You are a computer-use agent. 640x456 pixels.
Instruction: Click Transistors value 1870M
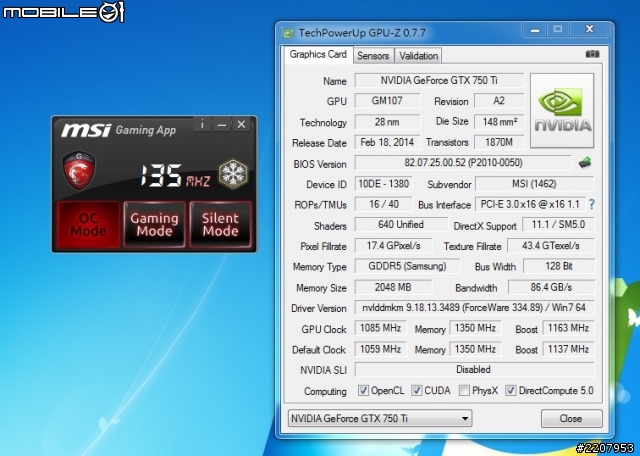pyautogui.click(x=499, y=142)
